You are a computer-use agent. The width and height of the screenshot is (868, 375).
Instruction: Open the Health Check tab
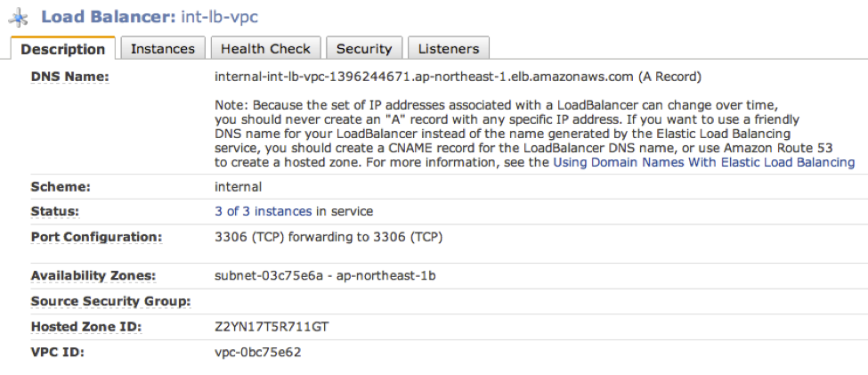coord(265,49)
